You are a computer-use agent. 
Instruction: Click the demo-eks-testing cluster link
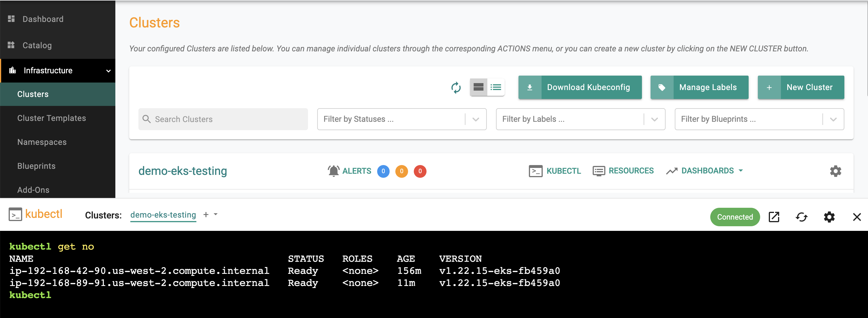[183, 171]
